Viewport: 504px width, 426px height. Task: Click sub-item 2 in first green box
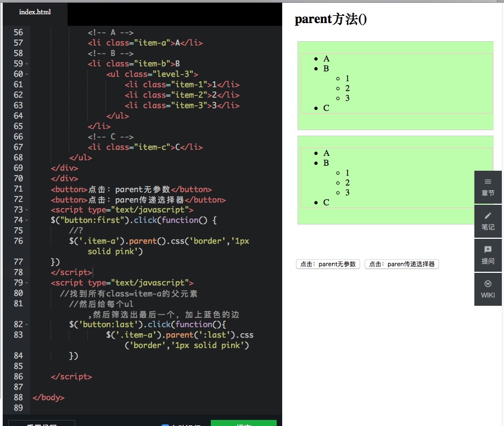point(347,88)
